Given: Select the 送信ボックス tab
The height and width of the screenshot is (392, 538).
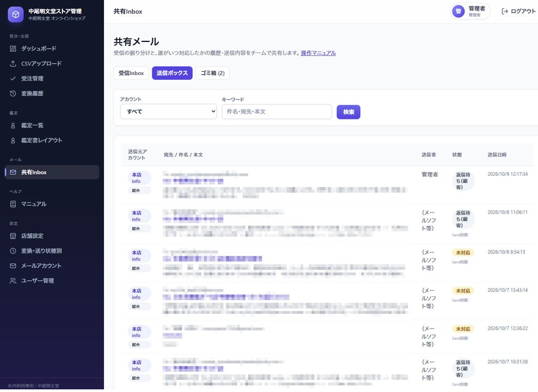Looking at the screenshot, I should [x=172, y=73].
